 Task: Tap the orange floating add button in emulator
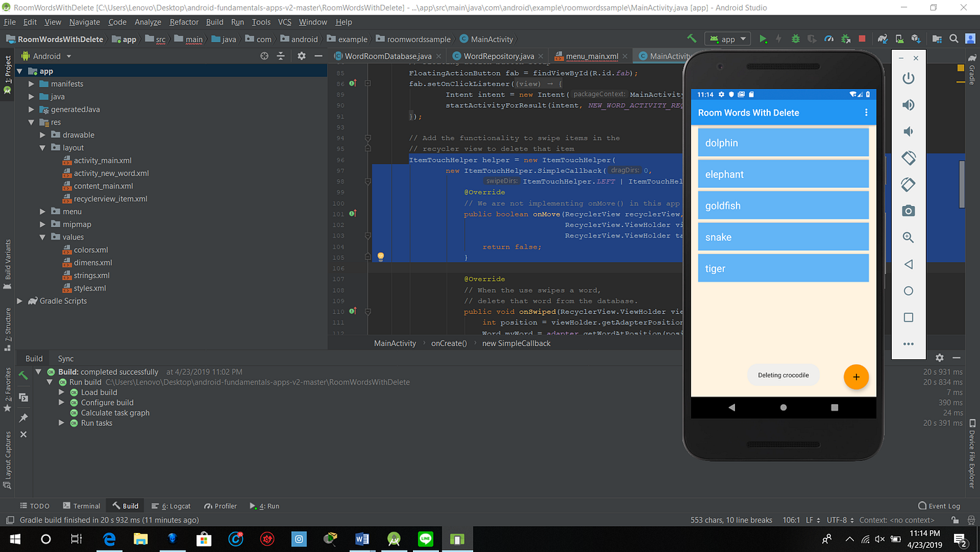(x=856, y=376)
